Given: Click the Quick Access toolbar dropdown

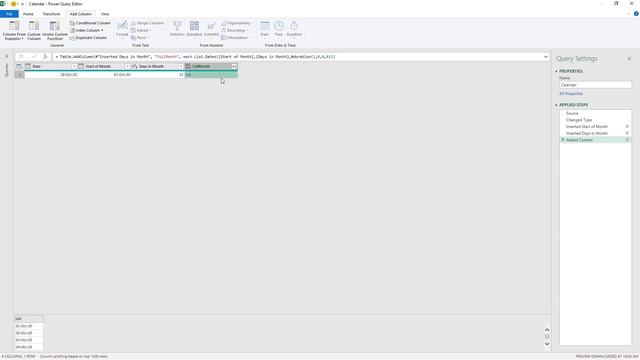Looking at the screenshot, I should 22,4.
